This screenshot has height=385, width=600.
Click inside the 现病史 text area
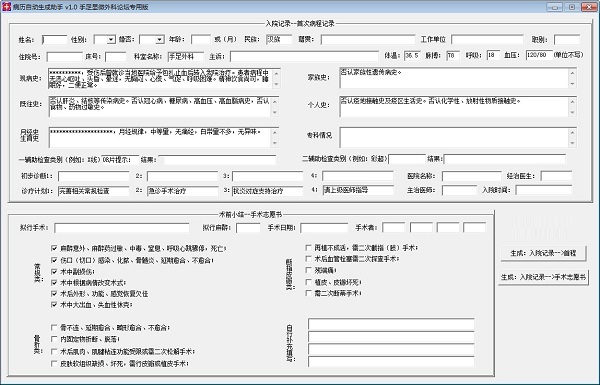tap(160, 78)
